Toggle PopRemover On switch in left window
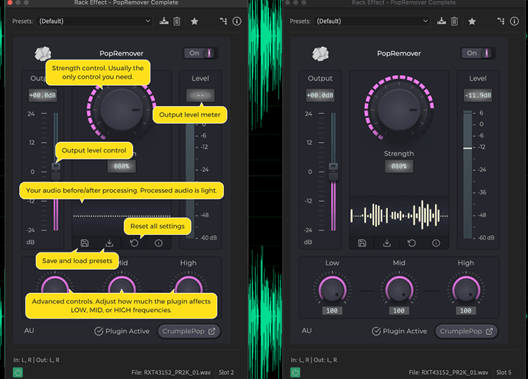Screen dimensions: 528x379 pyautogui.click(x=200, y=53)
